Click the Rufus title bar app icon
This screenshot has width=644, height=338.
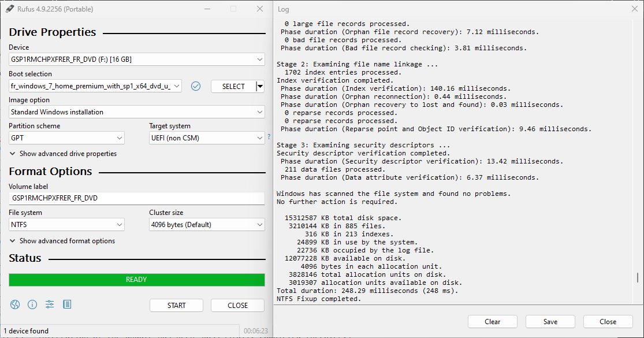coord(10,9)
